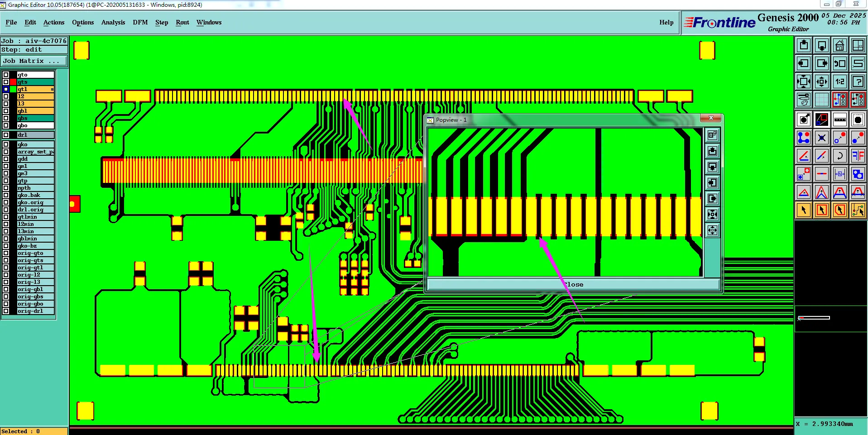Close the Popview - 1 window
Screen dimensions: 868x435
tap(711, 118)
